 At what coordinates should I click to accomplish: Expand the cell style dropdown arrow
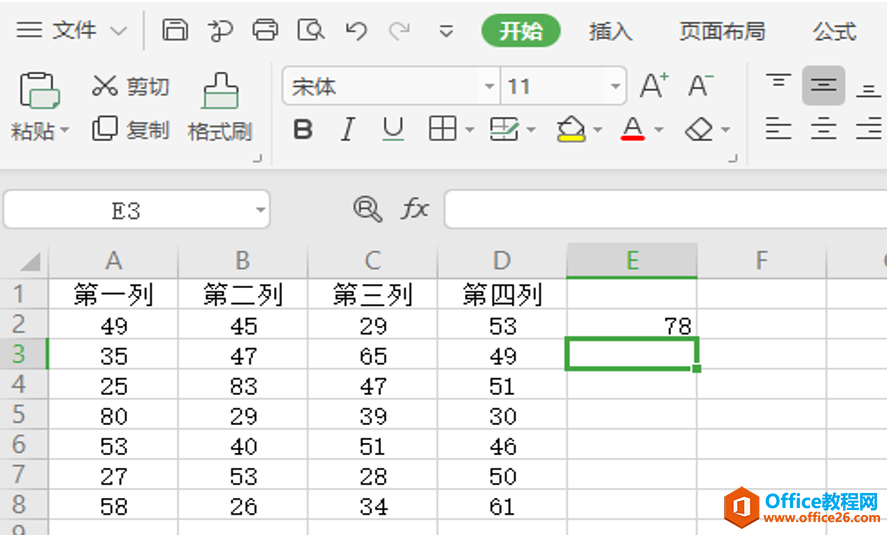(x=531, y=130)
